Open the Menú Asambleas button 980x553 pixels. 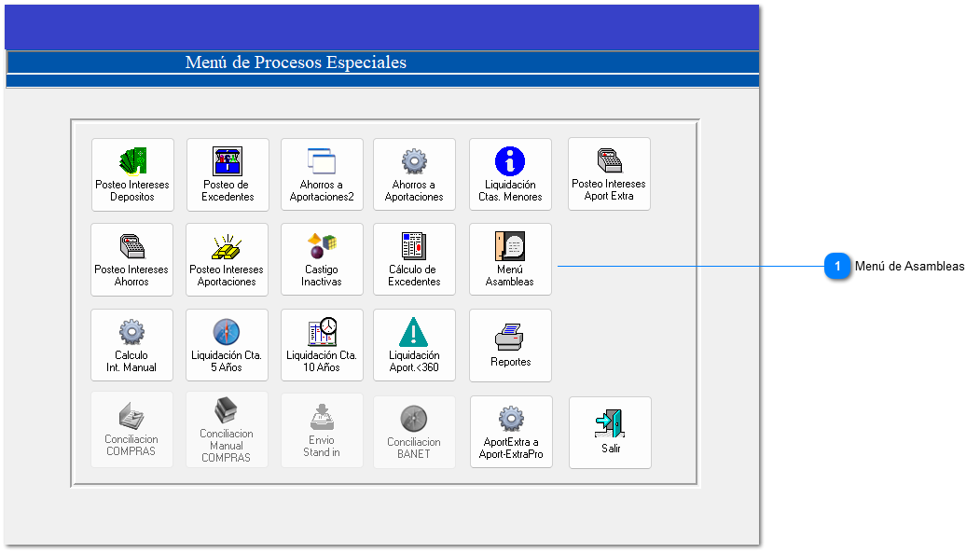510,259
